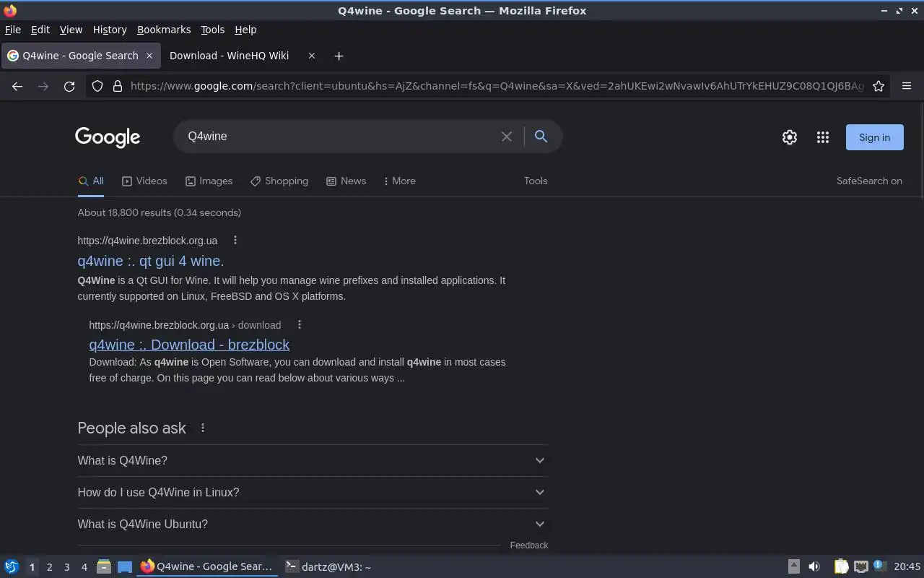Viewport: 924px width, 578px height.
Task: Expand 'How do I use Q4Wine in Linux?'
Action: click(x=313, y=492)
